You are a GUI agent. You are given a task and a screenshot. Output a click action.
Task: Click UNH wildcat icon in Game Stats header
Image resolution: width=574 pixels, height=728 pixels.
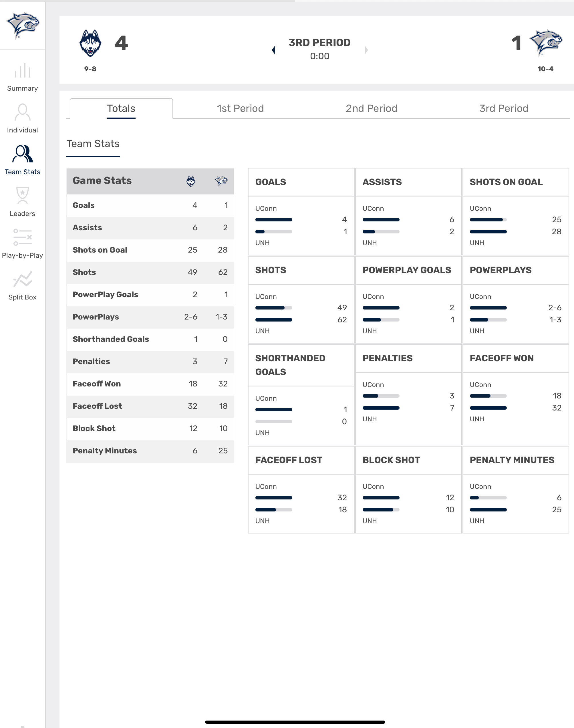point(221,181)
